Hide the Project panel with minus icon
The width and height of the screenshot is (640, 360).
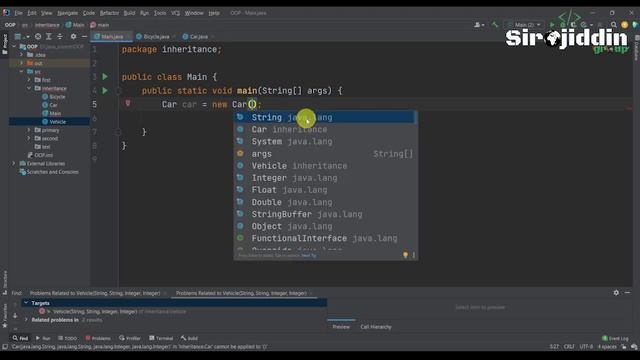[84, 37]
